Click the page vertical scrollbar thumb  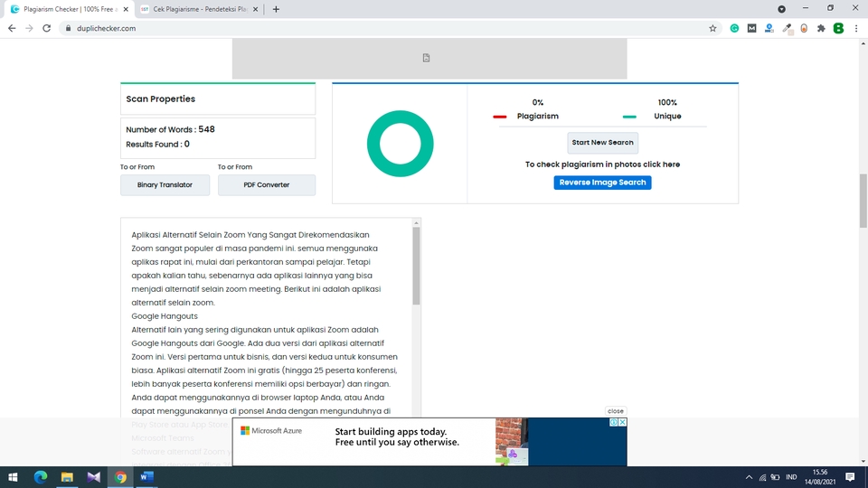pyautogui.click(x=863, y=201)
